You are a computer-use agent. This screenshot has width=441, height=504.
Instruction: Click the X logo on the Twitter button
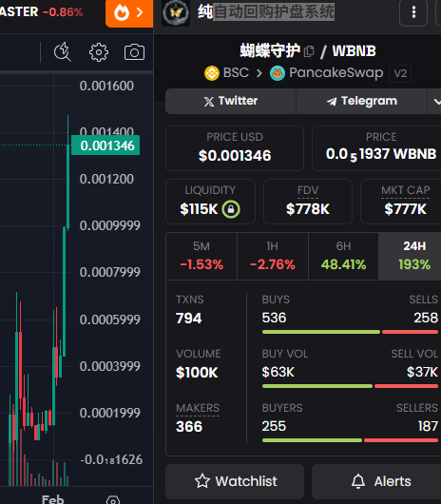click(209, 102)
